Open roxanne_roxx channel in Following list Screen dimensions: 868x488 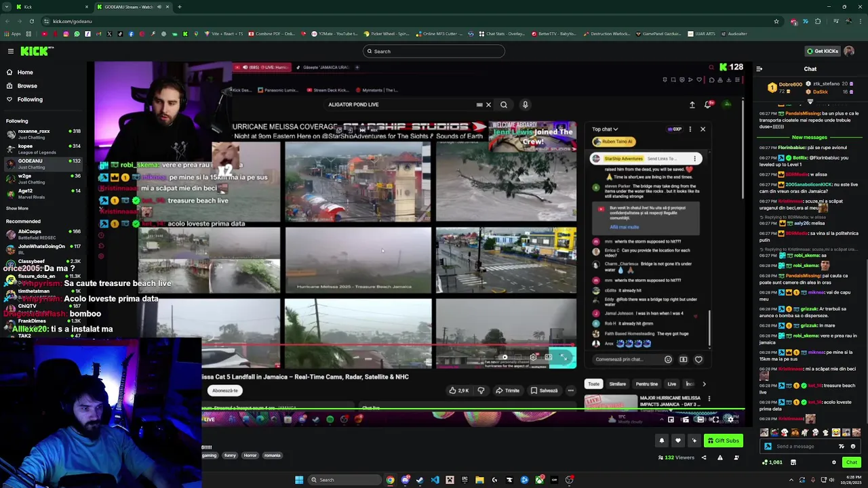click(x=43, y=134)
